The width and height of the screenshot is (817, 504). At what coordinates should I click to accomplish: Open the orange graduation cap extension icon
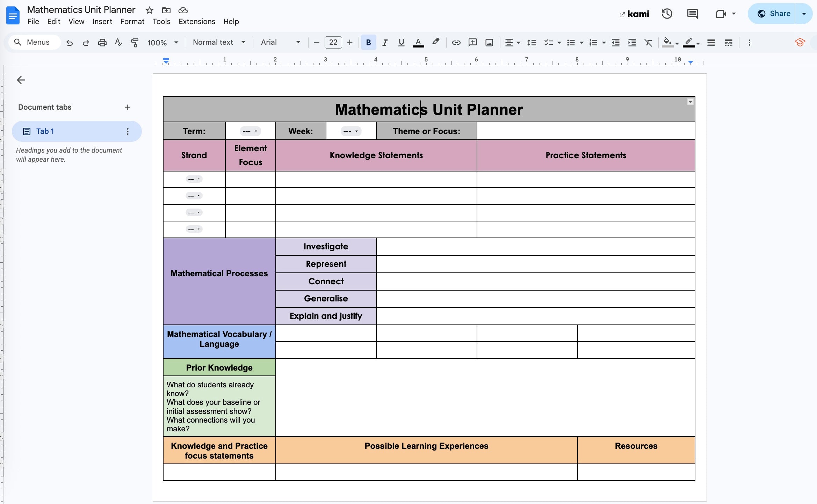[800, 43]
